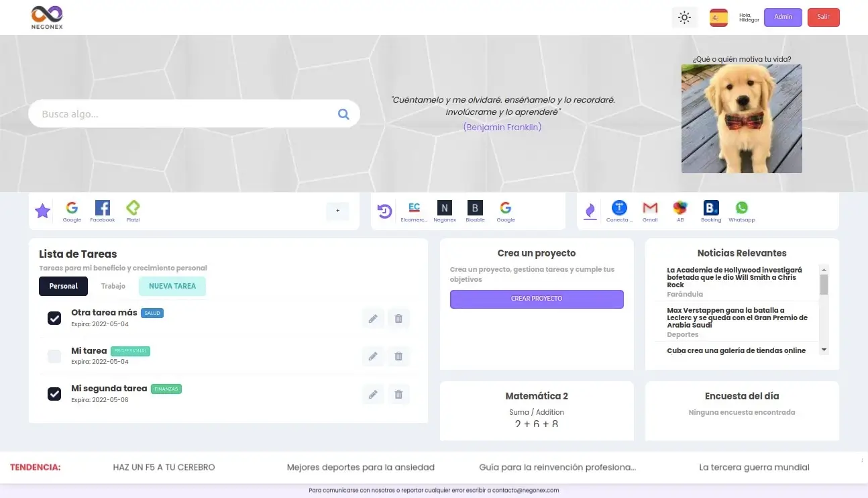Open the Admin panel button
The image size is (868, 498).
[783, 17]
